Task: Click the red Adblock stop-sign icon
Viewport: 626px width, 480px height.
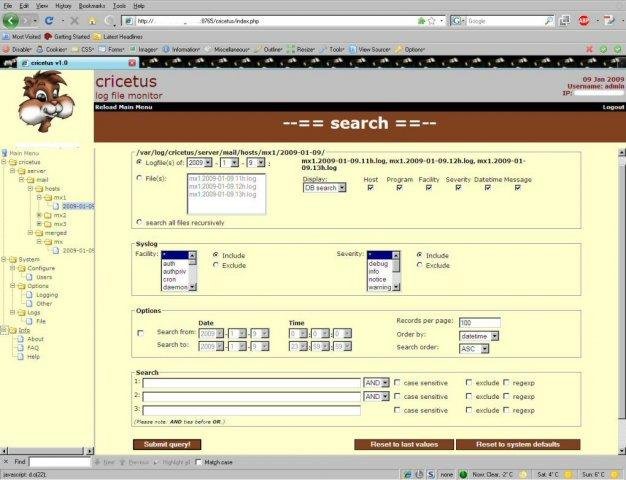Action: (x=584, y=21)
